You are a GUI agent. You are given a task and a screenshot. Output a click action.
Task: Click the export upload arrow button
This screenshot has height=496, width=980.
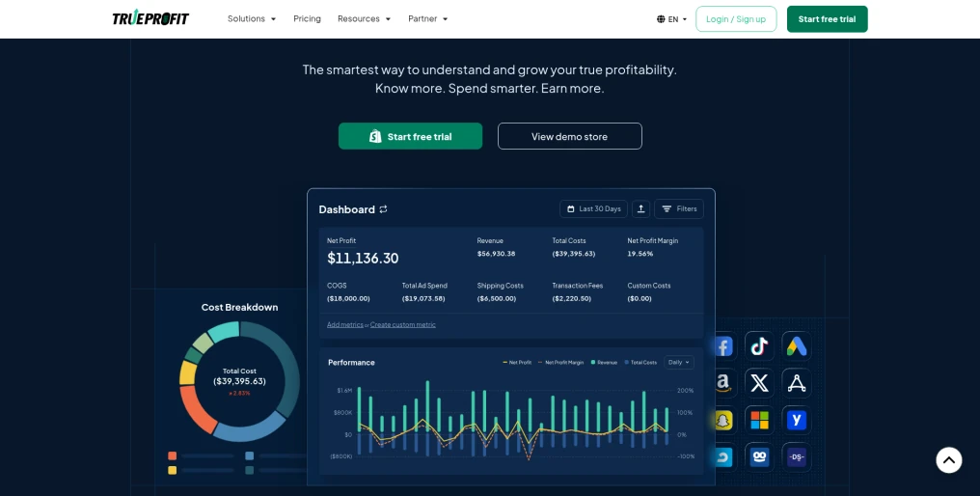pos(640,208)
